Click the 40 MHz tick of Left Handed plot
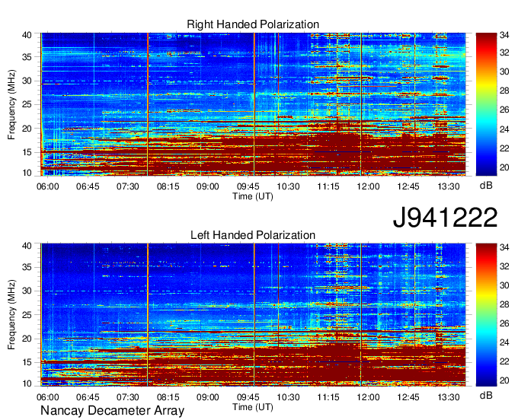Image resolution: width=518 pixels, height=420 pixels. [27, 246]
